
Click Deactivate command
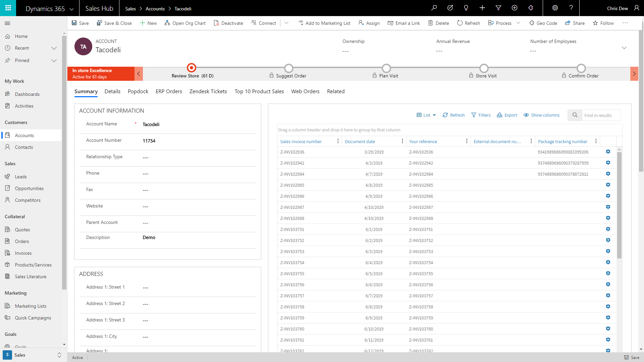click(x=228, y=23)
